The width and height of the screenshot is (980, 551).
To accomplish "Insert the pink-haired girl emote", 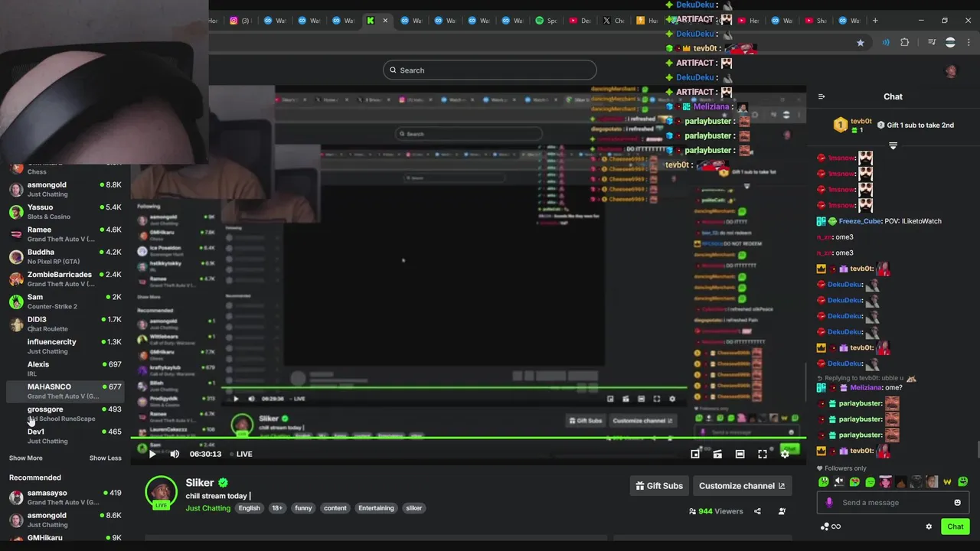I will coord(885,482).
